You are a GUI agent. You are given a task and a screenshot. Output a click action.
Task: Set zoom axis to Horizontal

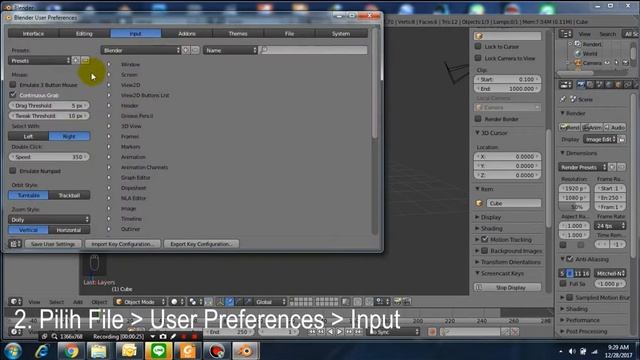tap(69, 230)
